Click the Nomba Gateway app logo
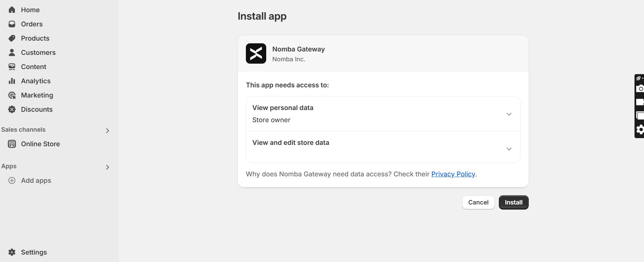This screenshot has height=262, width=644. (x=256, y=53)
